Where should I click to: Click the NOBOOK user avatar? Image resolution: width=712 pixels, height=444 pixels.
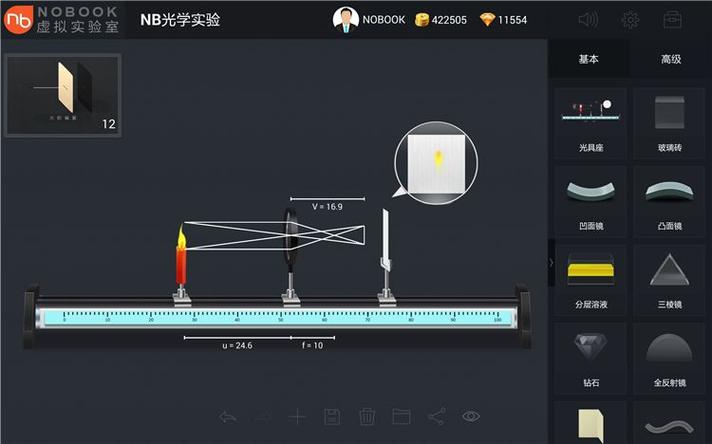tap(346, 20)
